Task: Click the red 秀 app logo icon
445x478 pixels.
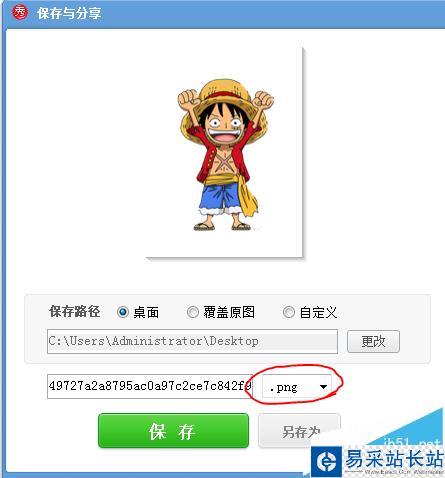Action: point(20,12)
